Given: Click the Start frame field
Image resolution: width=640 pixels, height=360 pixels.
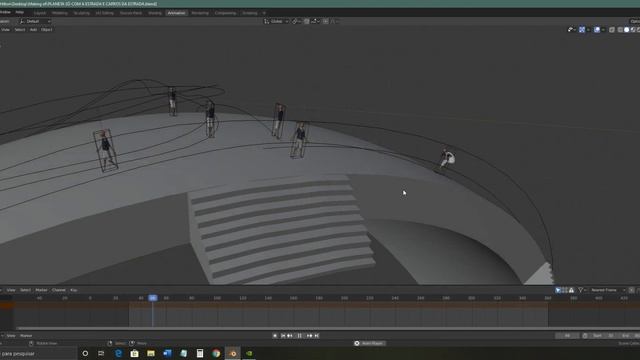Looking at the screenshot, I should (603, 336).
